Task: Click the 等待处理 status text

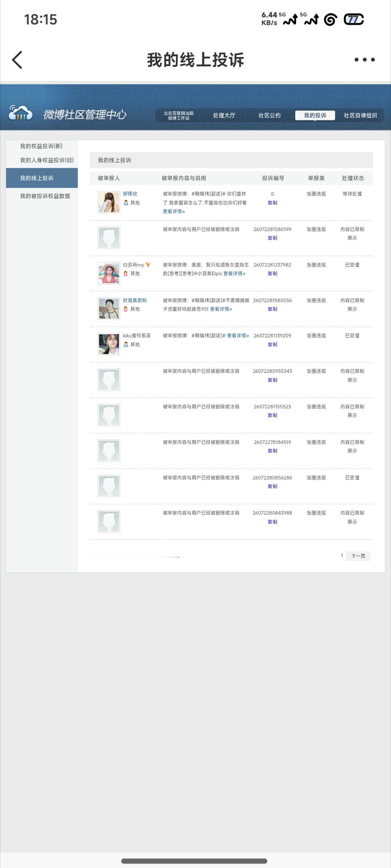Action: 352,194
